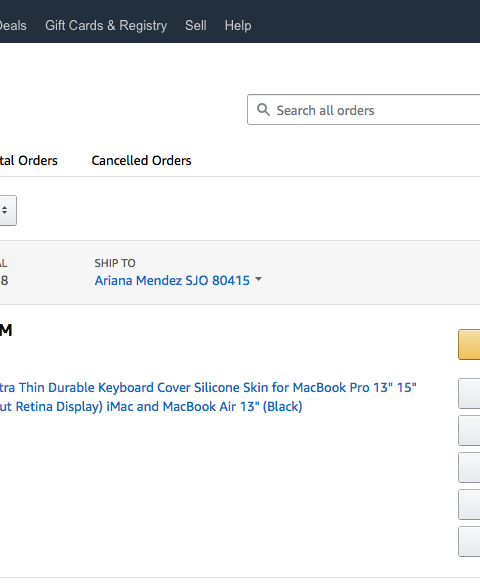480x584 pixels.
Task: Click the magnifier icon in the orders search box
Action: [x=263, y=110]
